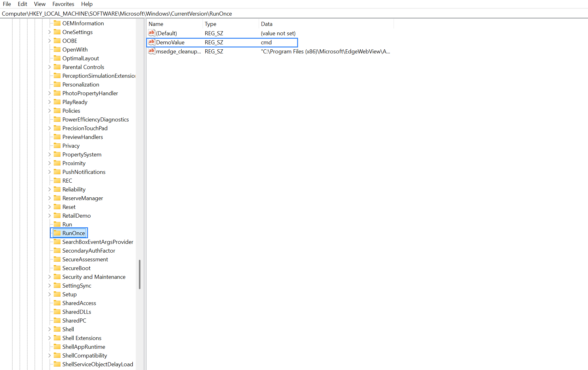Click the Run folder icon
The width and height of the screenshot is (588, 370).
pos(57,224)
